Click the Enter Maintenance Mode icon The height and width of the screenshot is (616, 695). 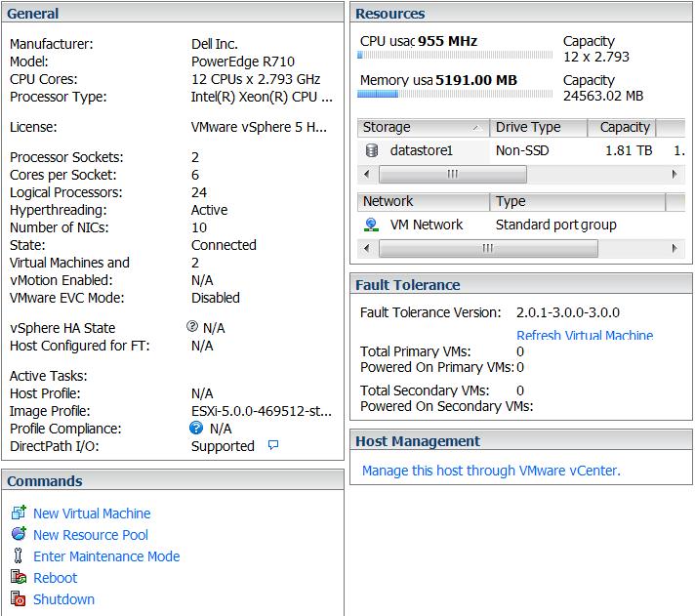click(x=19, y=555)
